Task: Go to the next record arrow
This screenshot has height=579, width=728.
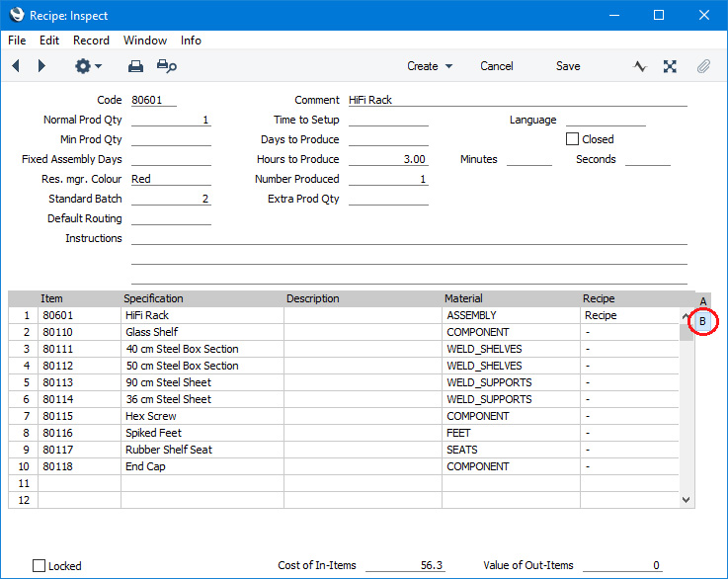Action: tap(41, 66)
